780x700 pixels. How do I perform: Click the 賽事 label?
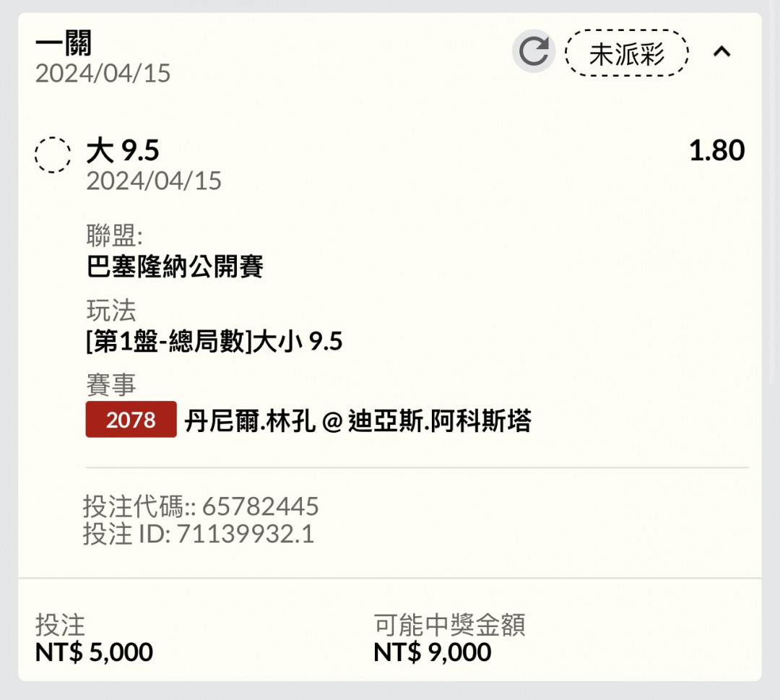(x=111, y=384)
